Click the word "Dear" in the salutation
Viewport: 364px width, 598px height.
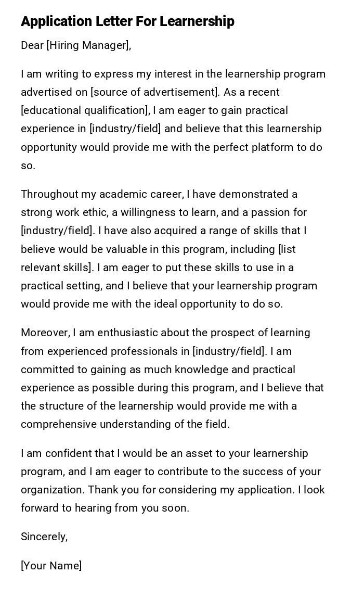pos(32,46)
